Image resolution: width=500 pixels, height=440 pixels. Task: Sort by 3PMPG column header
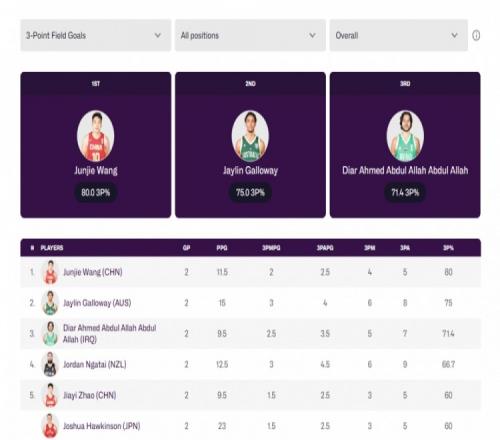271,248
